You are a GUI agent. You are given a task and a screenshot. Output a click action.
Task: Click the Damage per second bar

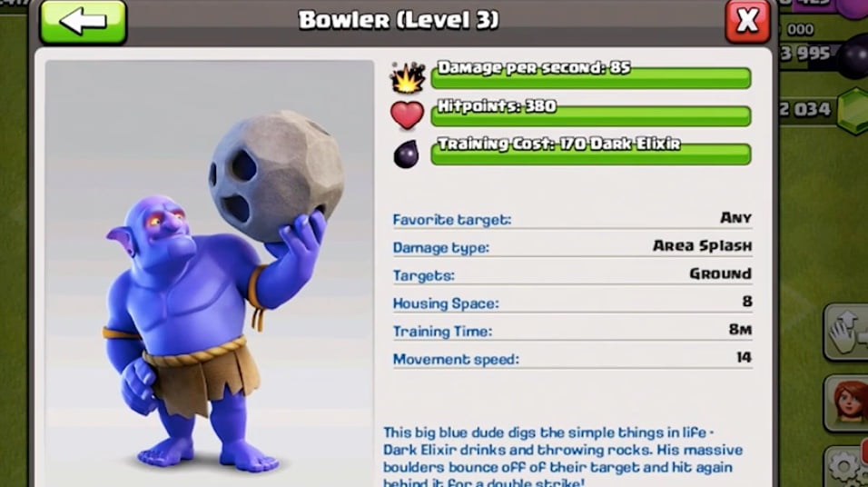click(x=591, y=76)
